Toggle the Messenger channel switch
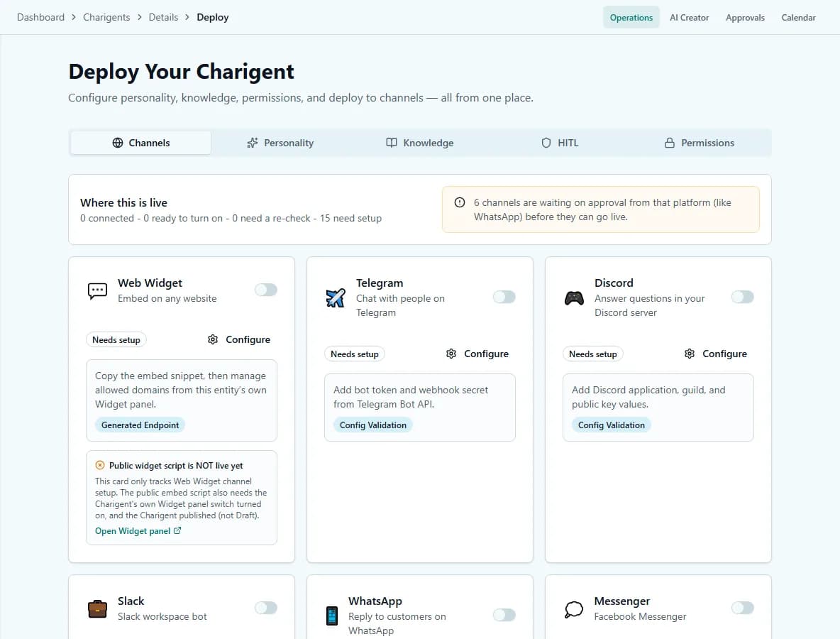840x639 pixels. click(743, 608)
